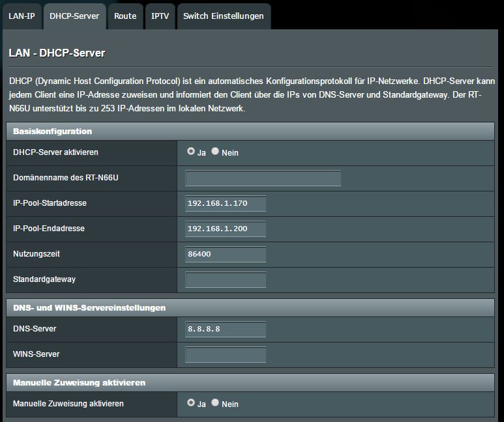
Task: Go to the IPTV tab
Action: 160,16
